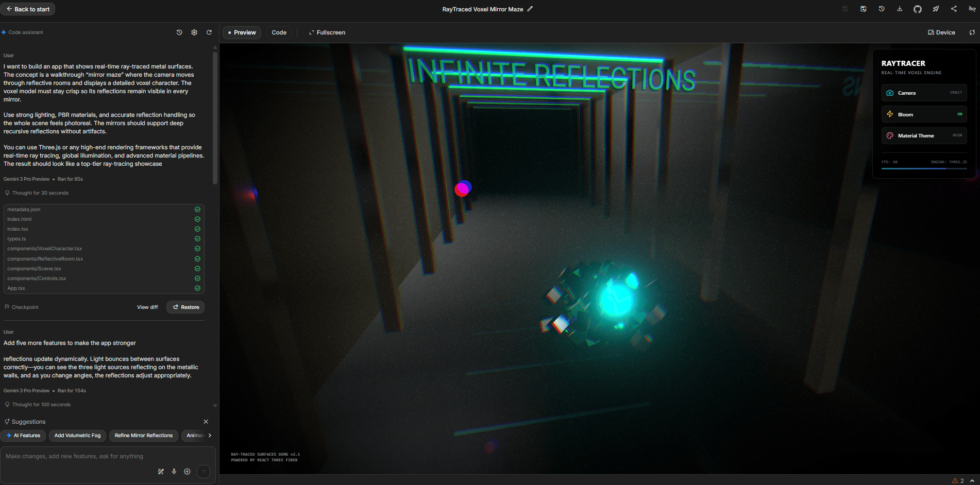Click the FPS progress bar in Raytracer panel
This screenshot has height=485, width=980.
click(924, 168)
